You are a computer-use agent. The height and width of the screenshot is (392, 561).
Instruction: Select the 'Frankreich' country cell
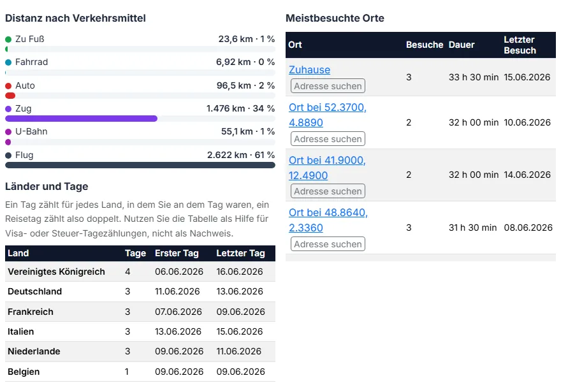(x=31, y=312)
